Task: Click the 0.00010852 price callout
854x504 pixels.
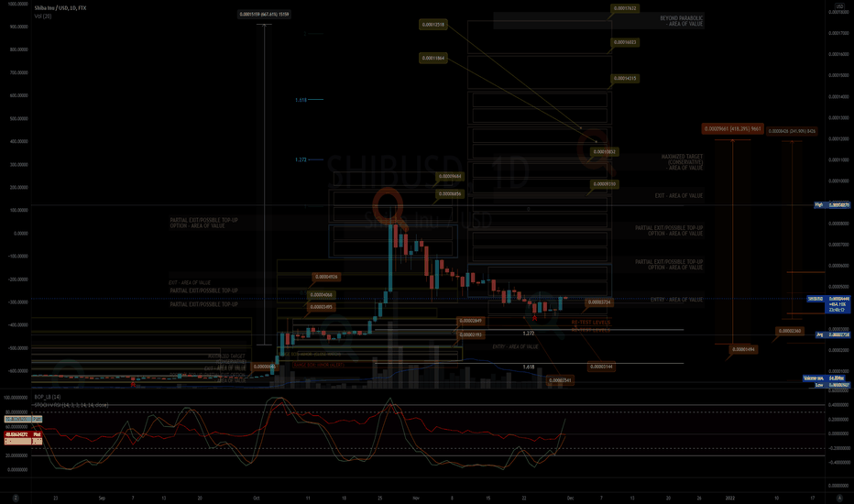Action: click(x=605, y=152)
